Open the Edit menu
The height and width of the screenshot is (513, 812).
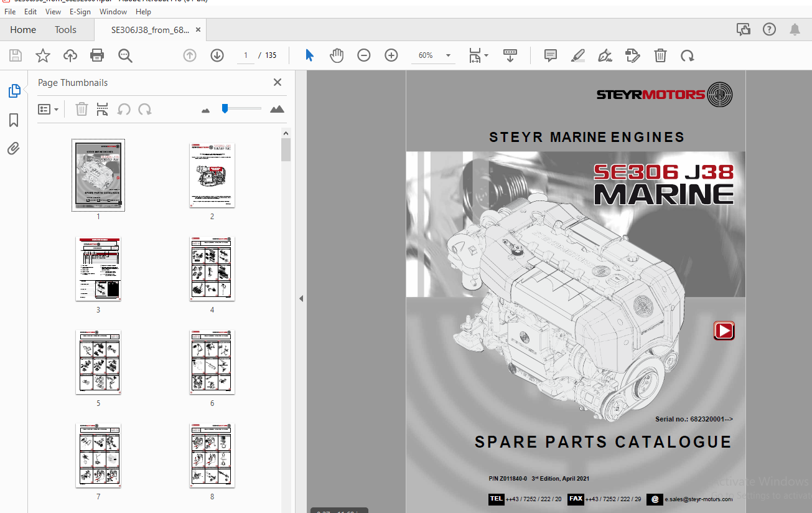click(x=30, y=12)
